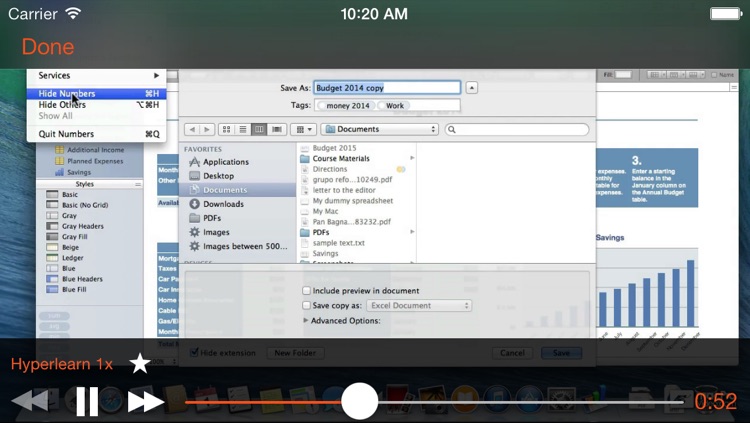The image size is (750, 423).
Task: Enable Save copy as checkbox
Action: pos(307,305)
